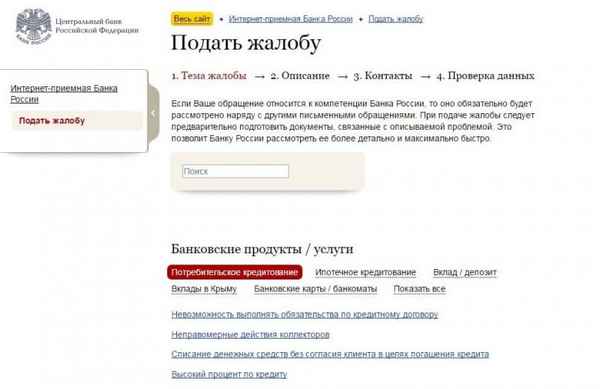Go to step '2. Описание'
This screenshot has height=389, width=600.
(x=300, y=76)
